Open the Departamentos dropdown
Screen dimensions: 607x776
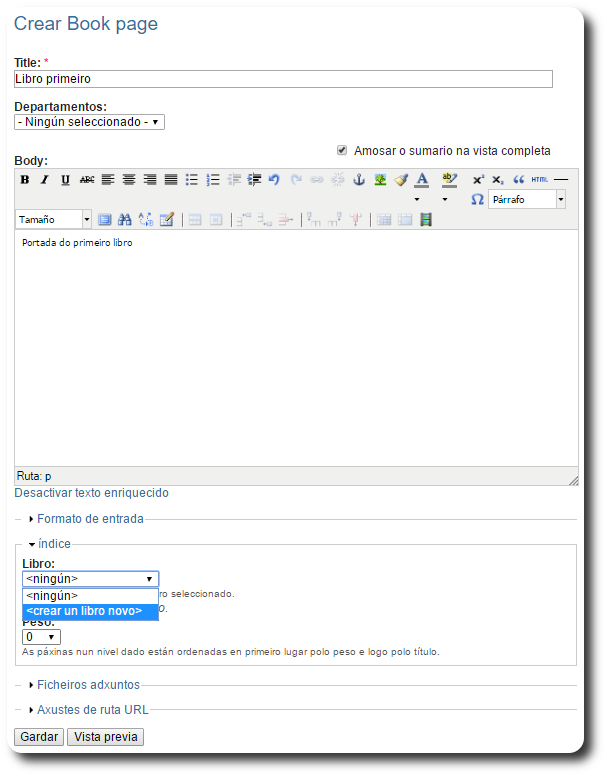(x=89, y=122)
